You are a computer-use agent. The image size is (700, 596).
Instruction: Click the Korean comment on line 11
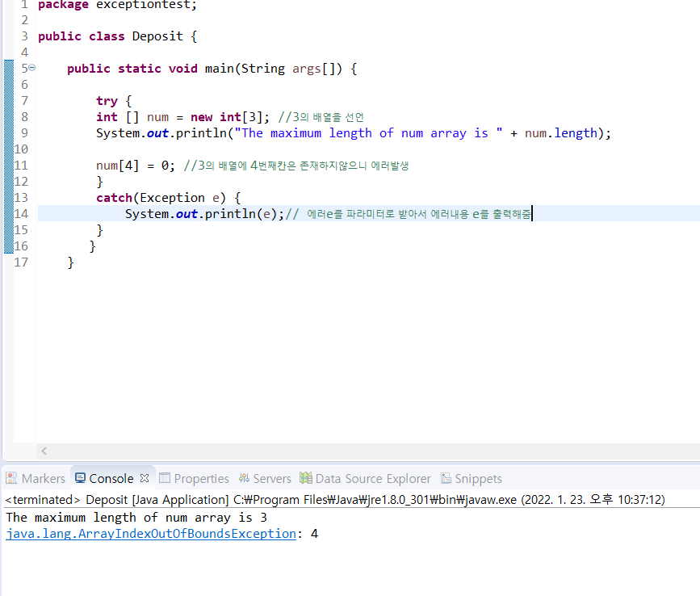(296, 166)
